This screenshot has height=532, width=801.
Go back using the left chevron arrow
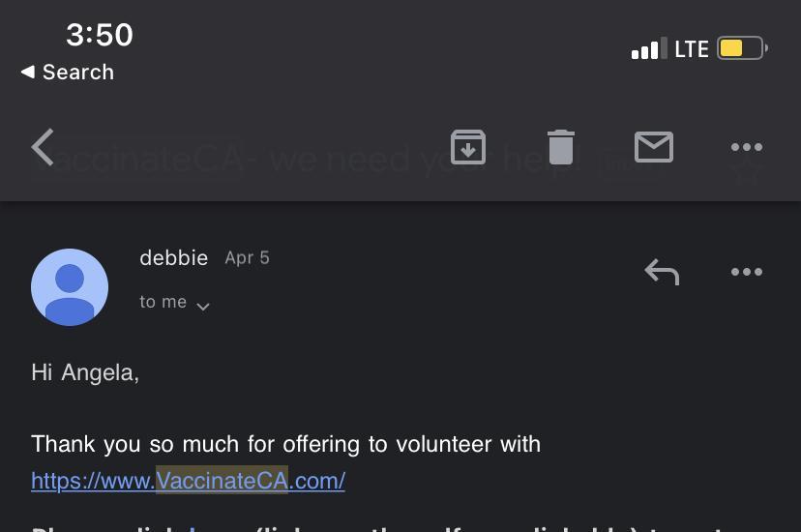click(43, 147)
